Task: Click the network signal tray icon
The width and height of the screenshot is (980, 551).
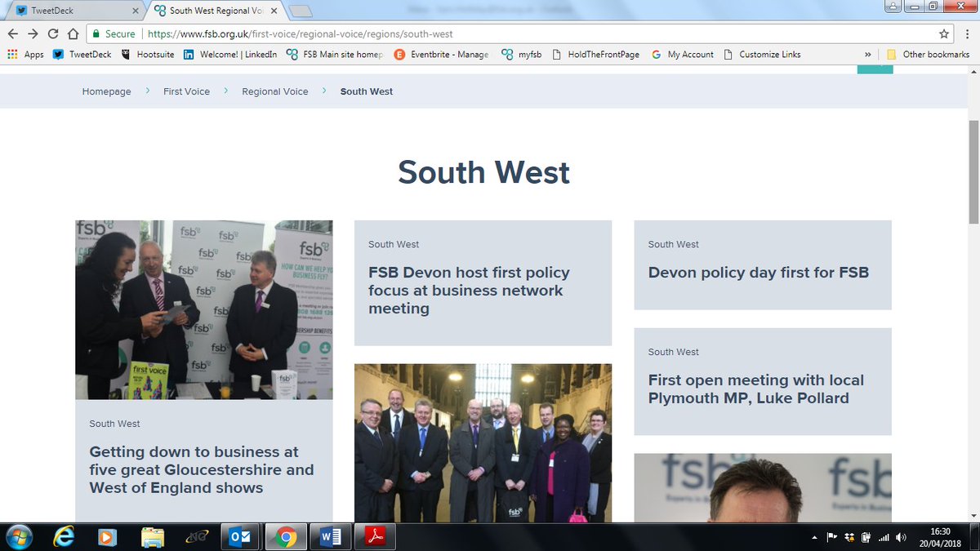Action: (883, 537)
